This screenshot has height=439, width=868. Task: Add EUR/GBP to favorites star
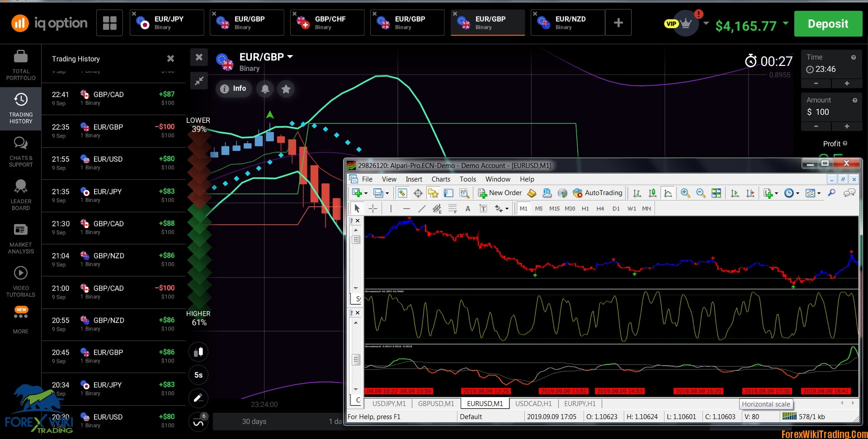click(x=286, y=89)
